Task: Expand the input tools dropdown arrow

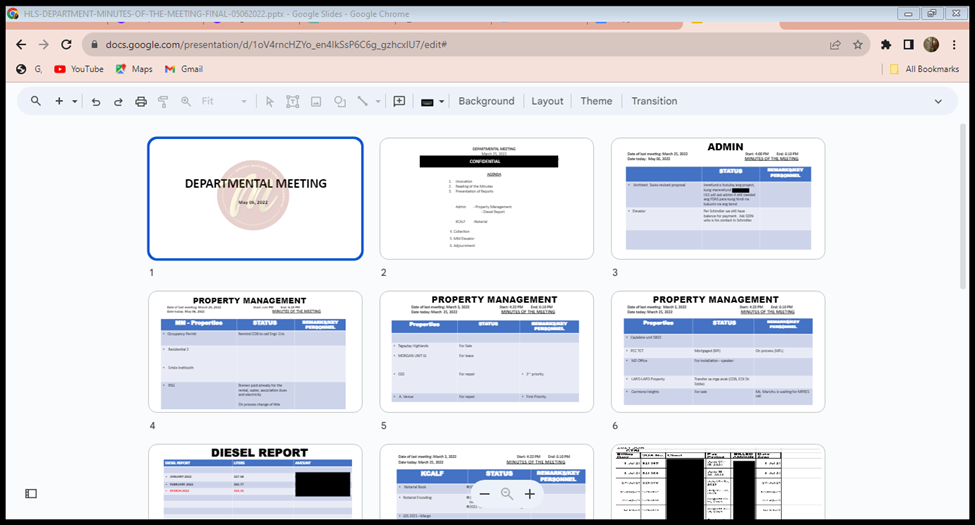Action: [x=442, y=101]
